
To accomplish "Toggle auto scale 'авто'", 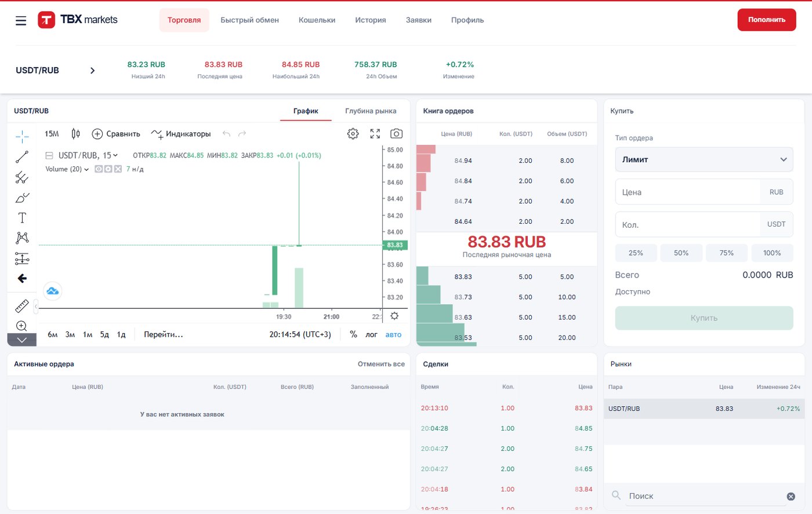I will point(393,334).
